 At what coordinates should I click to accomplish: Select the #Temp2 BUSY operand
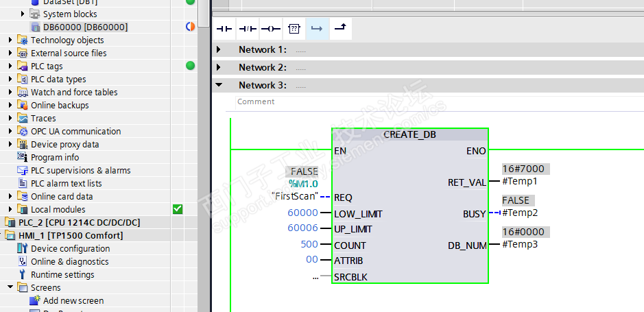pos(520,213)
